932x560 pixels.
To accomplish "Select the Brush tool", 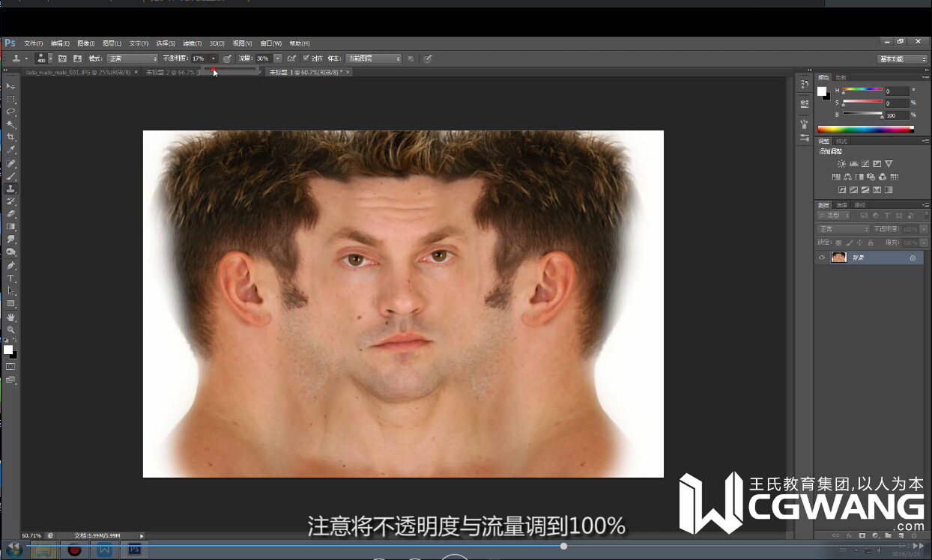I will pos(10,176).
